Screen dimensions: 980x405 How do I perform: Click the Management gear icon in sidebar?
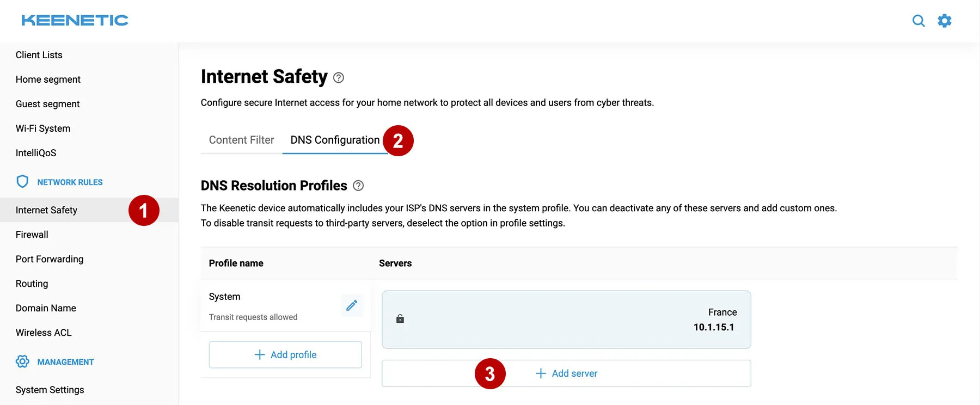click(22, 361)
